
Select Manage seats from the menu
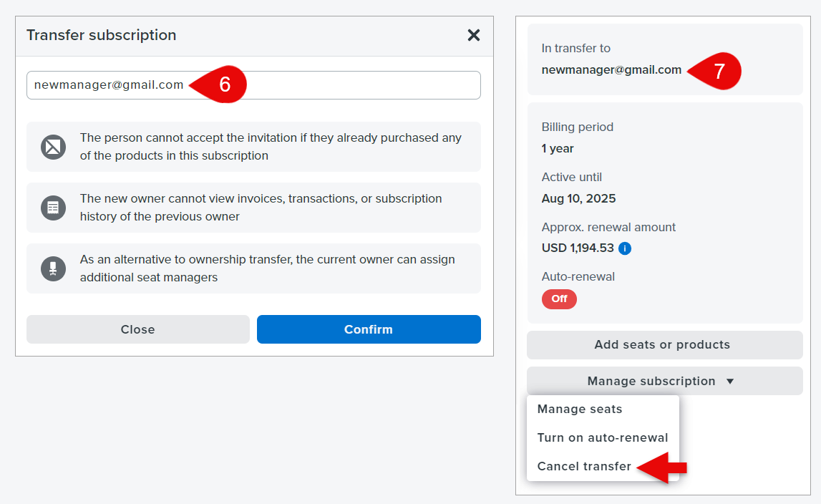click(580, 409)
